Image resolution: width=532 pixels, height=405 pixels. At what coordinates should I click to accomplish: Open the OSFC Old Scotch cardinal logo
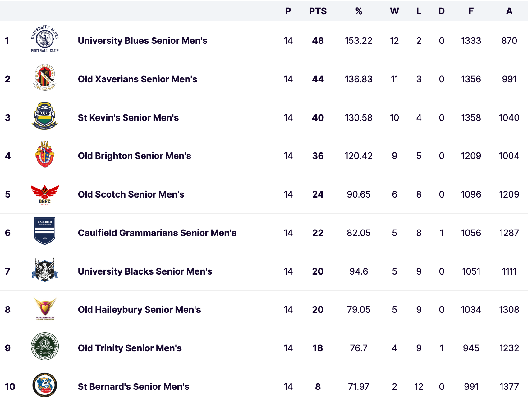pyautogui.click(x=45, y=195)
